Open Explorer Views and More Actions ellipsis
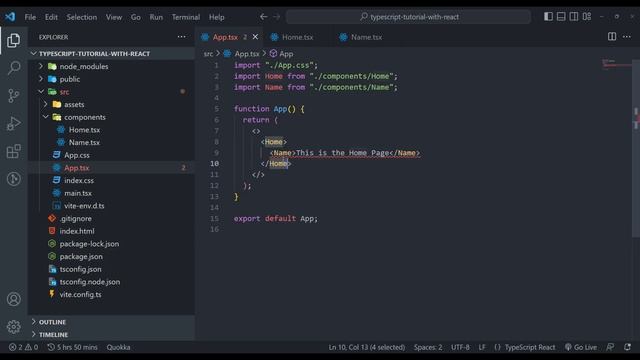Viewport: 640px width, 360px height. 181,37
